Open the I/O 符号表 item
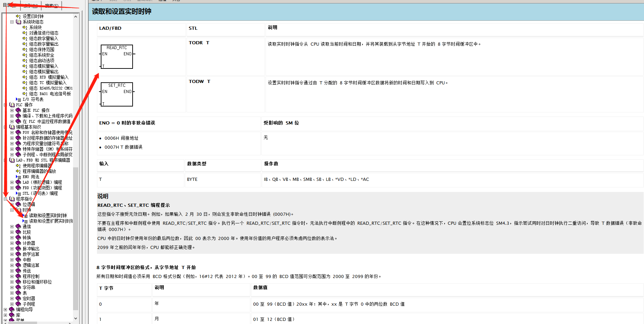The width and height of the screenshot is (644, 324). (20, 99)
